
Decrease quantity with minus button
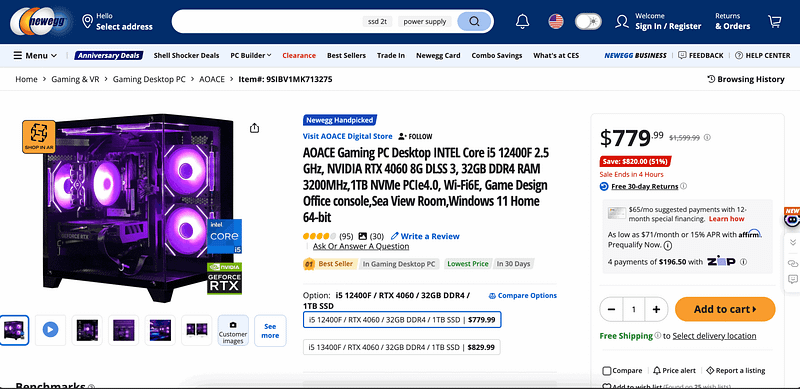click(611, 309)
